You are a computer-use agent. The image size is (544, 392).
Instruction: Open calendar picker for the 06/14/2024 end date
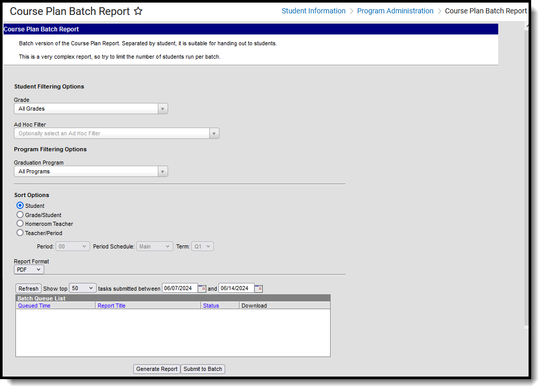click(259, 289)
